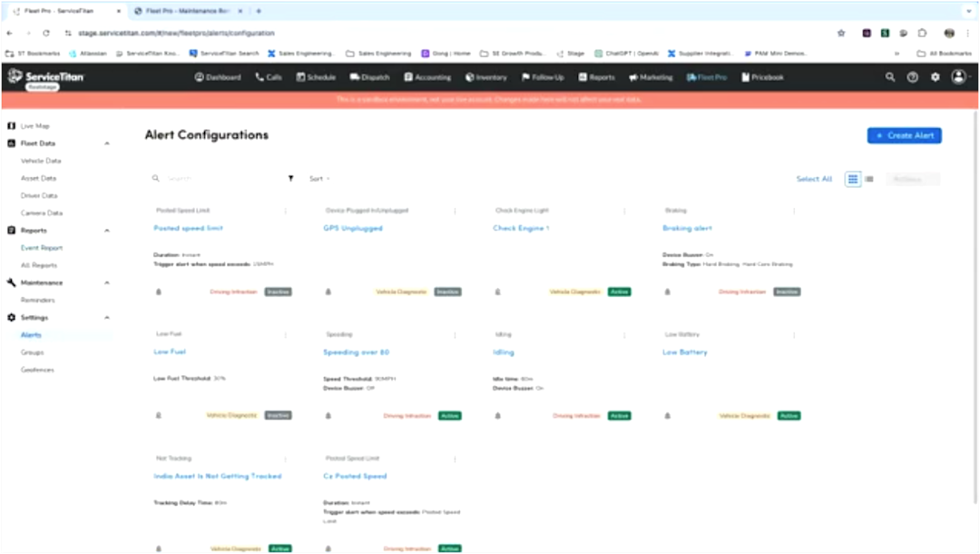Bookmark this page with the star icon
This screenshot has height=554, width=980.
click(x=841, y=33)
